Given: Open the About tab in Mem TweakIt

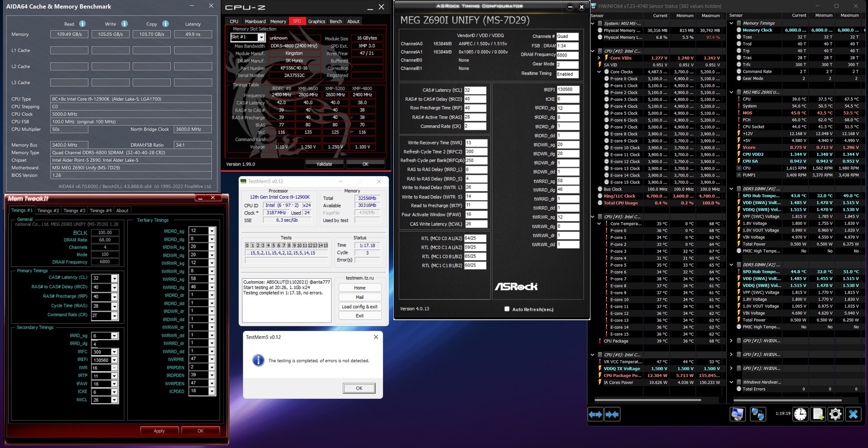Looking at the screenshot, I should [x=122, y=210].
